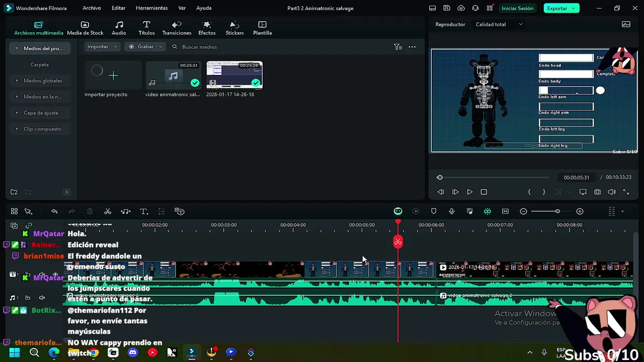This screenshot has width=644, height=362.
Task: Take a snapshot of the preview frame
Action: point(597,192)
